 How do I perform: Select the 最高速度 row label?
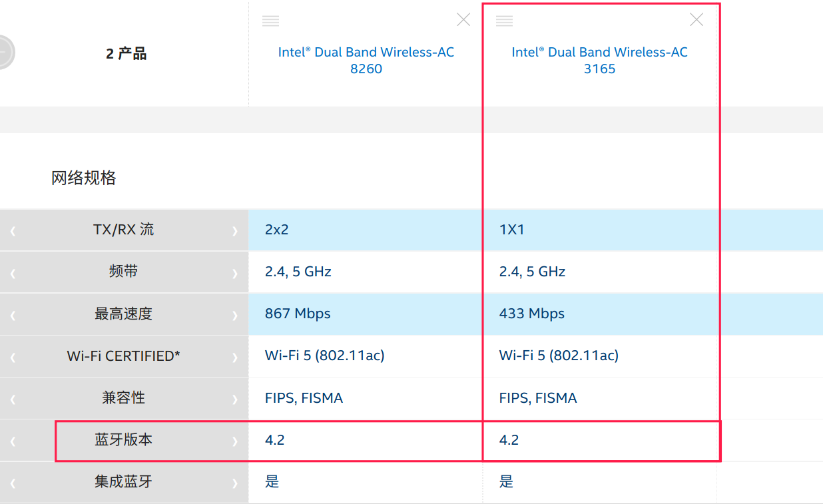coord(123,314)
